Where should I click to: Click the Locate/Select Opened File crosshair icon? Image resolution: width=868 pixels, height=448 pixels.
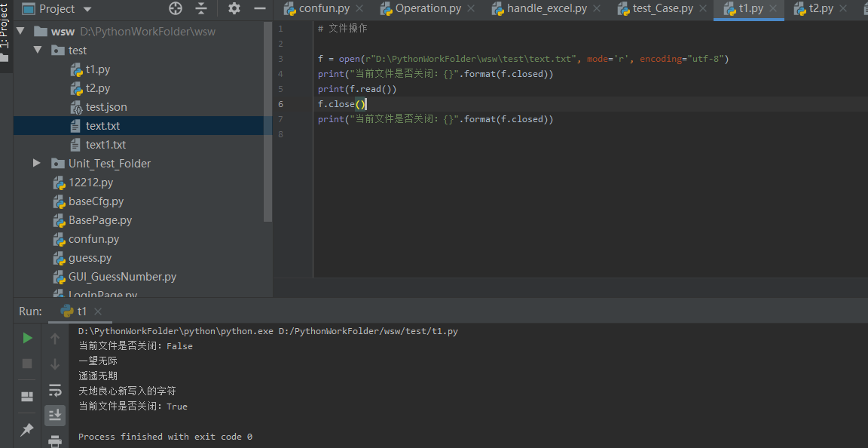[x=176, y=8]
